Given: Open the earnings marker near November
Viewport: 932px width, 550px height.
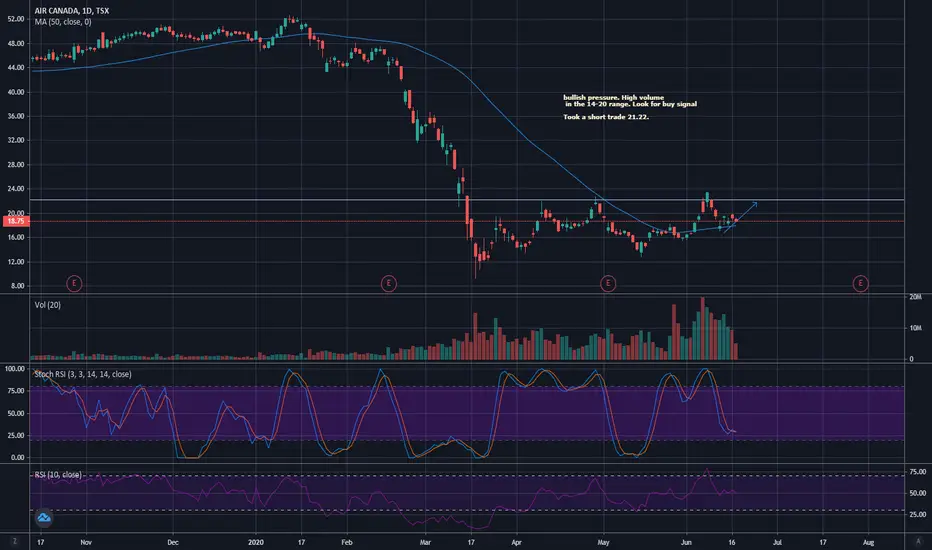Looking at the screenshot, I should [x=74, y=283].
